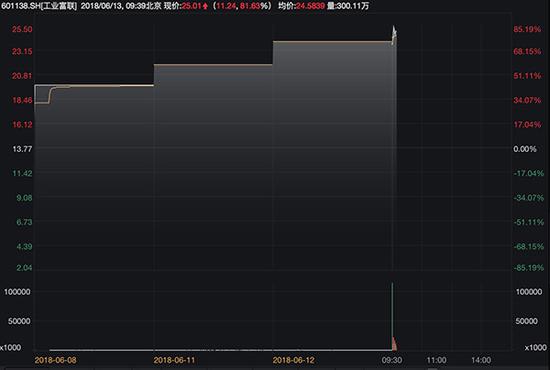Click the 2.04 lowest price label
Image resolution: width=550 pixels, height=370 pixels.
24,268
